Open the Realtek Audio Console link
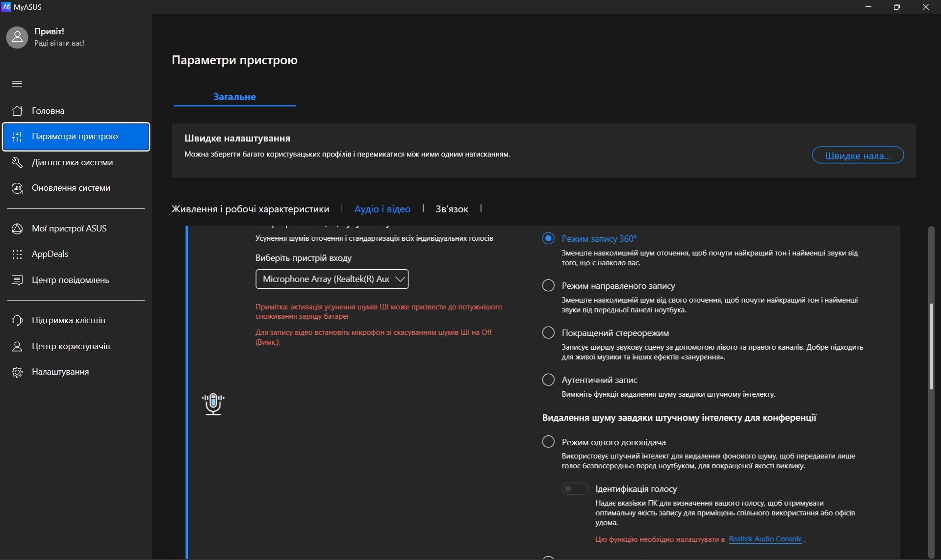The height and width of the screenshot is (560, 941). point(765,539)
